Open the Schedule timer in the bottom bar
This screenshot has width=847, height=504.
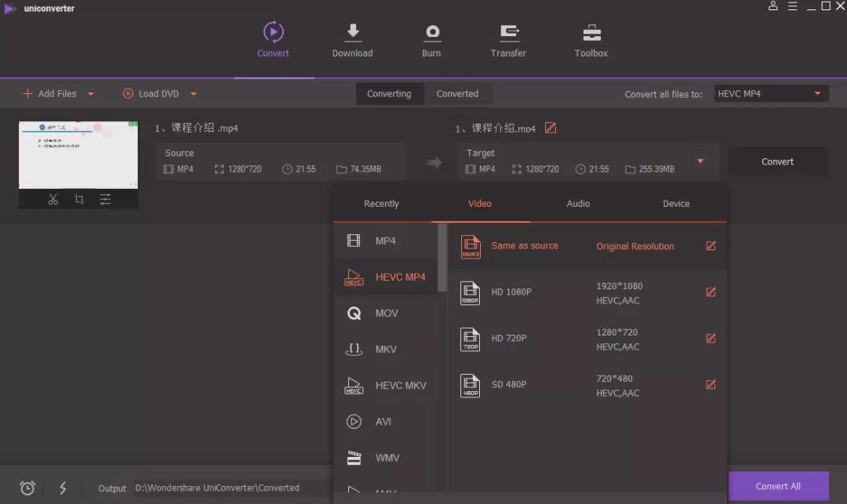(27, 488)
